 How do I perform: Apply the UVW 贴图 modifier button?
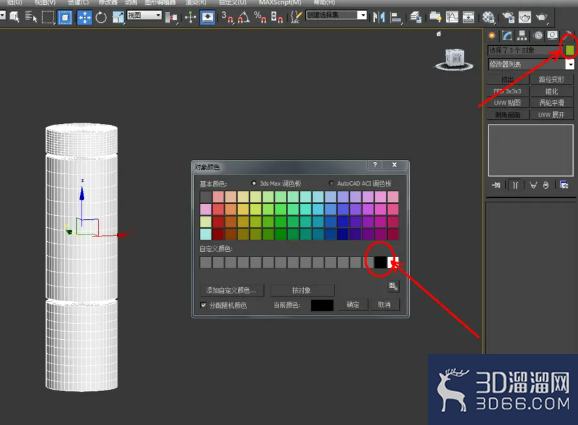pos(508,103)
